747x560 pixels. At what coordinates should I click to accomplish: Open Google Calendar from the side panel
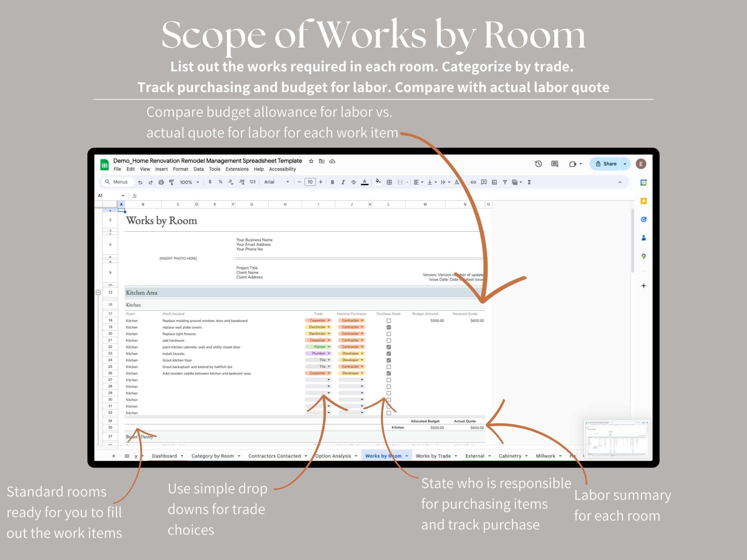pyautogui.click(x=644, y=182)
